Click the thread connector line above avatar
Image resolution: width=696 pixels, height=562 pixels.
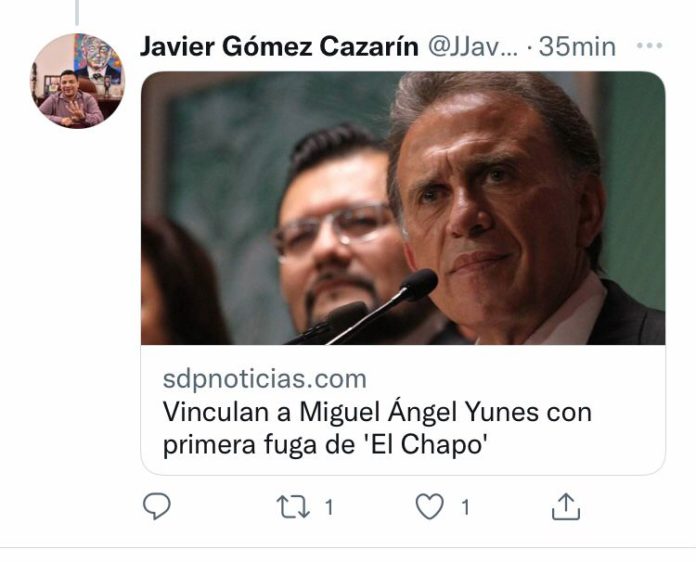(x=77, y=12)
